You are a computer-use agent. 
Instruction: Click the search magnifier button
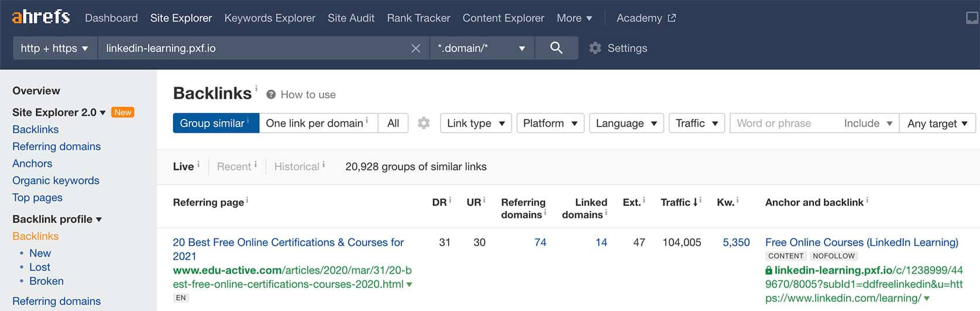[x=556, y=48]
